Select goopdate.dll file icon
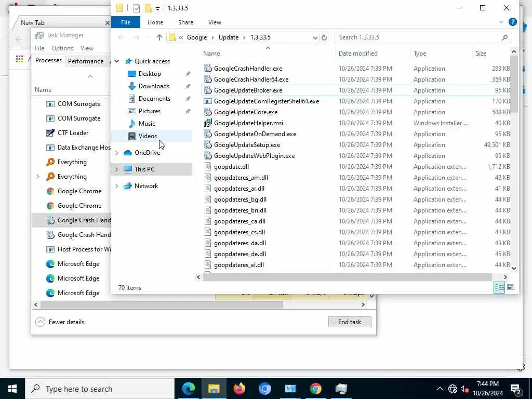Screen dimensions: 532x399 tap(208, 167)
